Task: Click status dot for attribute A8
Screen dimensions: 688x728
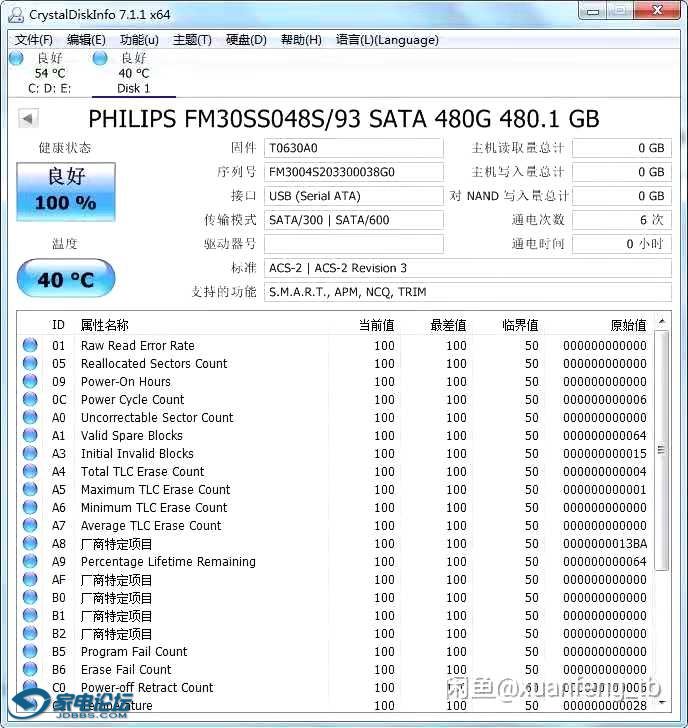Action: click(x=30, y=543)
